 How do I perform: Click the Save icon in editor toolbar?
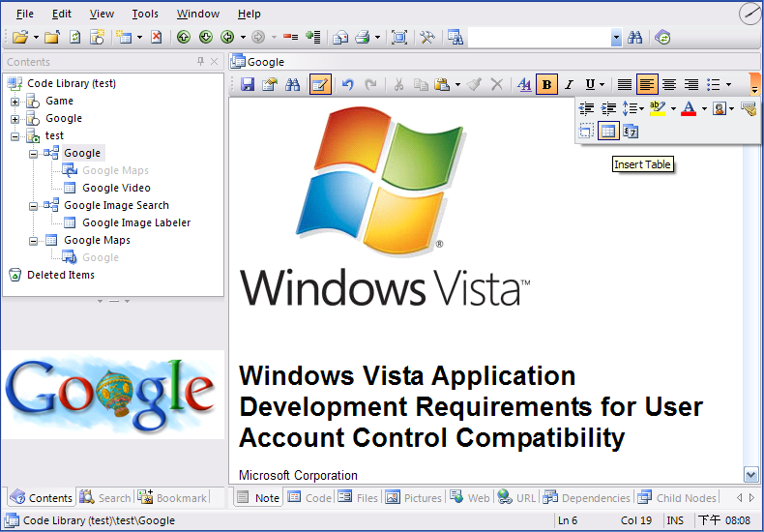tap(248, 85)
